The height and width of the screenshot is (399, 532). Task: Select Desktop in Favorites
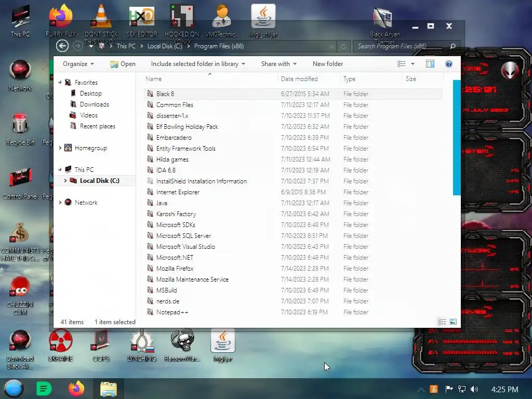[90, 94]
